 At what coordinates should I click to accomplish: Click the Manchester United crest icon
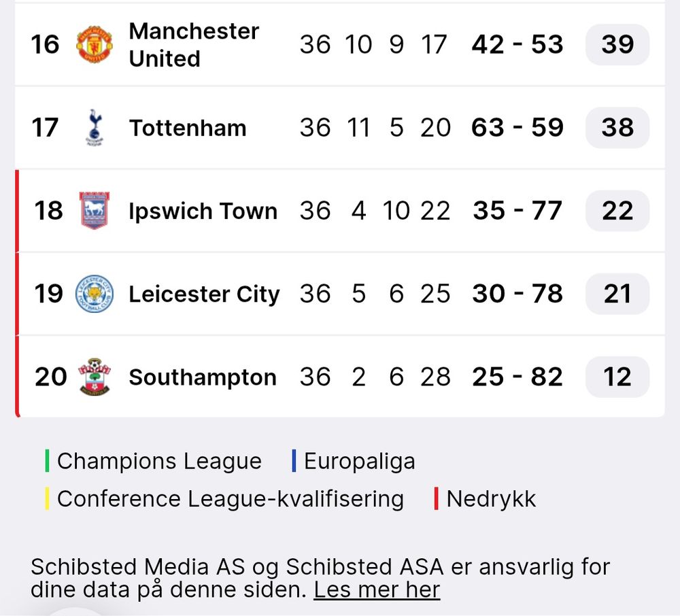(94, 45)
